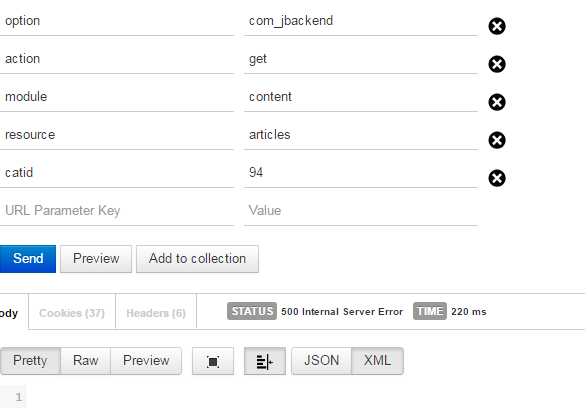
Task: Click Preview button next to Send
Action: [x=96, y=259]
